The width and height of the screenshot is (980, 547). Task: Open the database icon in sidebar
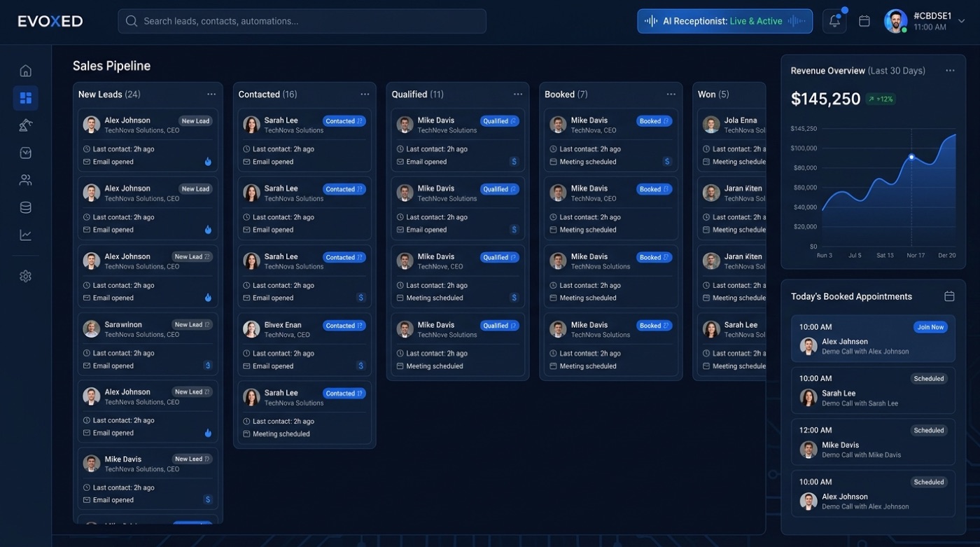coord(25,207)
